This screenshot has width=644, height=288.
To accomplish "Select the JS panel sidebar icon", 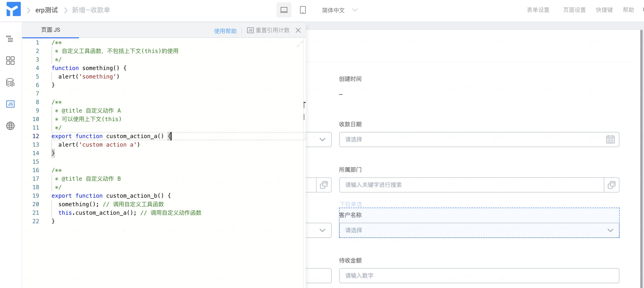I will click(x=10, y=104).
